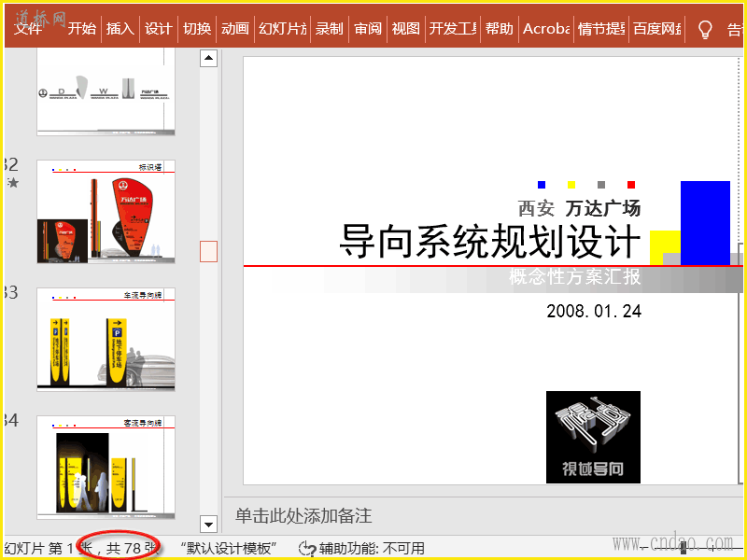Switch to the 开始 ribbon tab
The width and height of the screenshot is (747, 560).
coord(81,29)
